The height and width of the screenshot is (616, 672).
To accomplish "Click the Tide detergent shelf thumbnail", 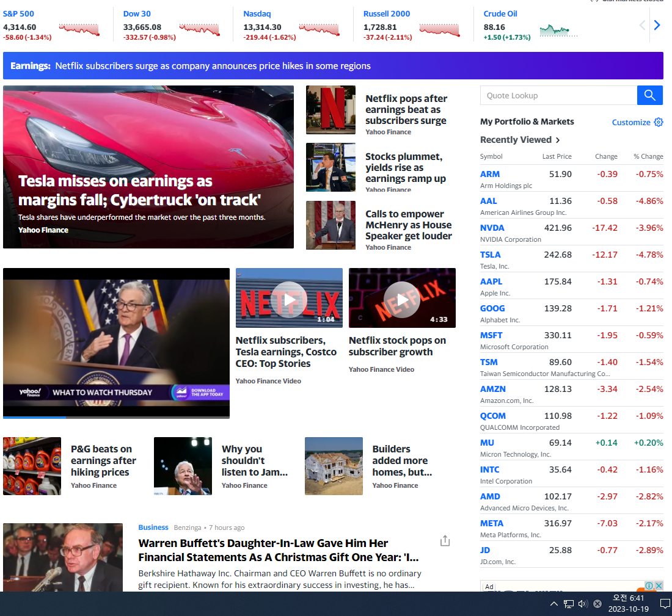I will 32,466.
